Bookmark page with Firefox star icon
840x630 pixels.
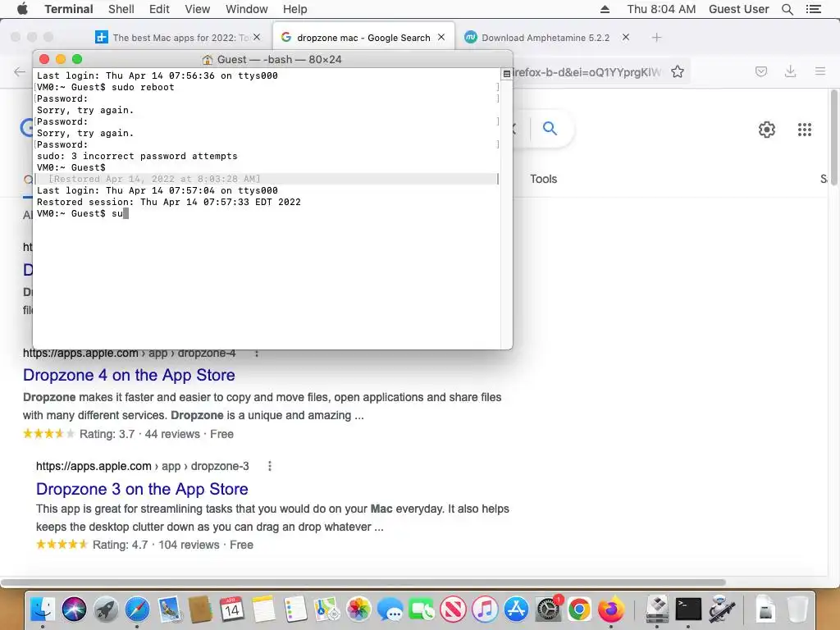click(678, 72)
